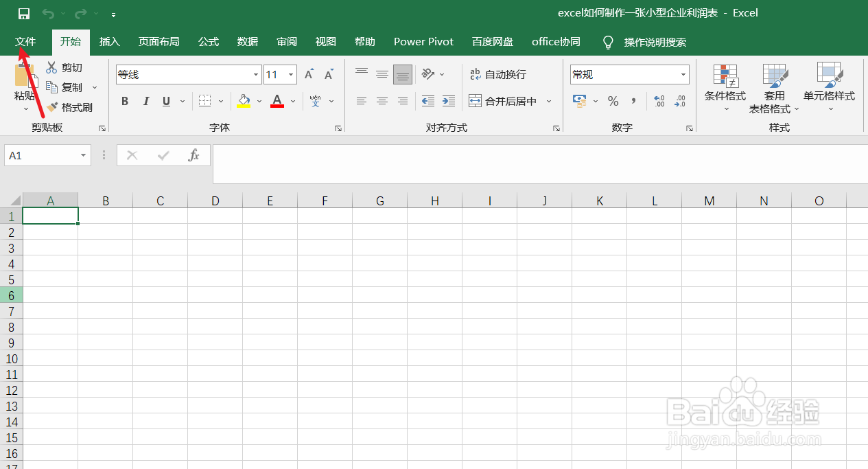
Task: Open the 文件 menu tab
Action: click(x=25, y=42)
